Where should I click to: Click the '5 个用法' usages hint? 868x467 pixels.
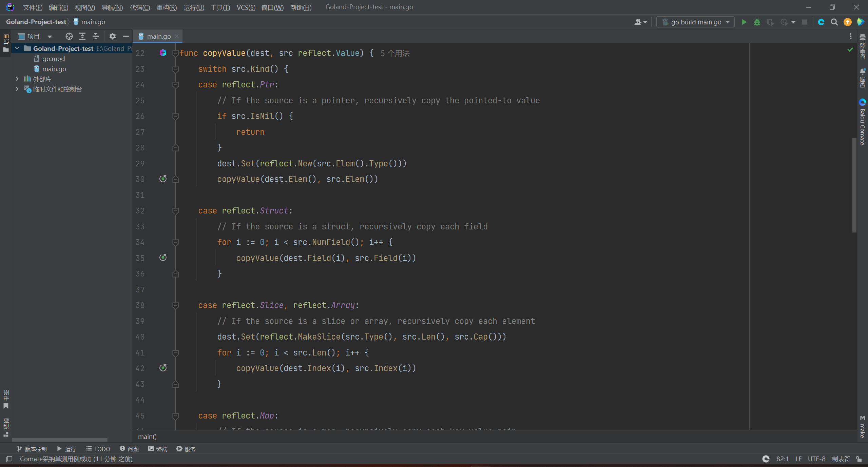395,53
